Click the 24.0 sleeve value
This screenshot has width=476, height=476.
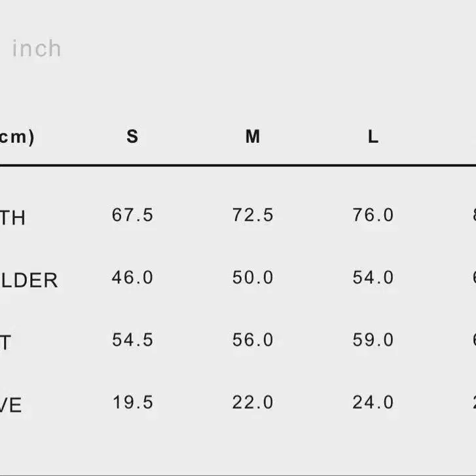[373, 402]
